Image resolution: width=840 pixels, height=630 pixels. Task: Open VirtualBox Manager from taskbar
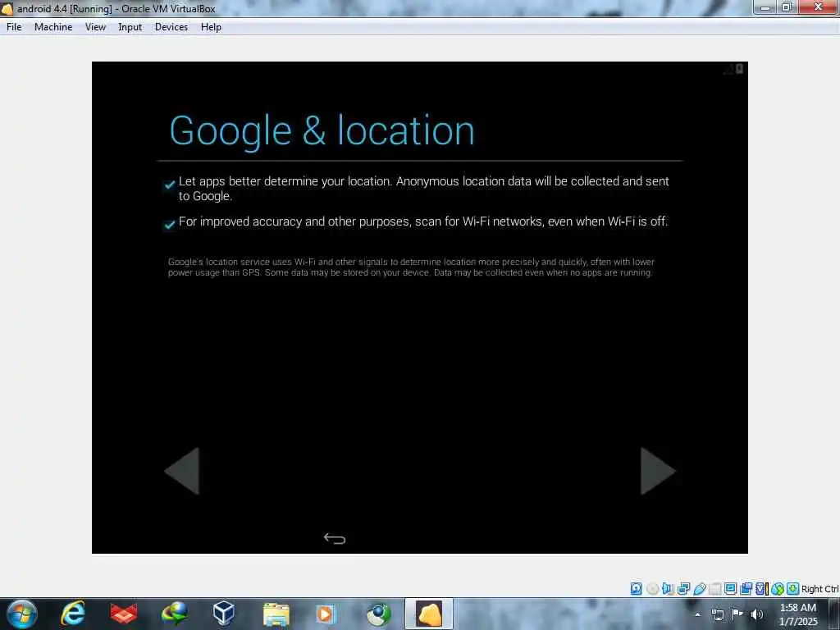pyautogui.click(x=223, y=614)
